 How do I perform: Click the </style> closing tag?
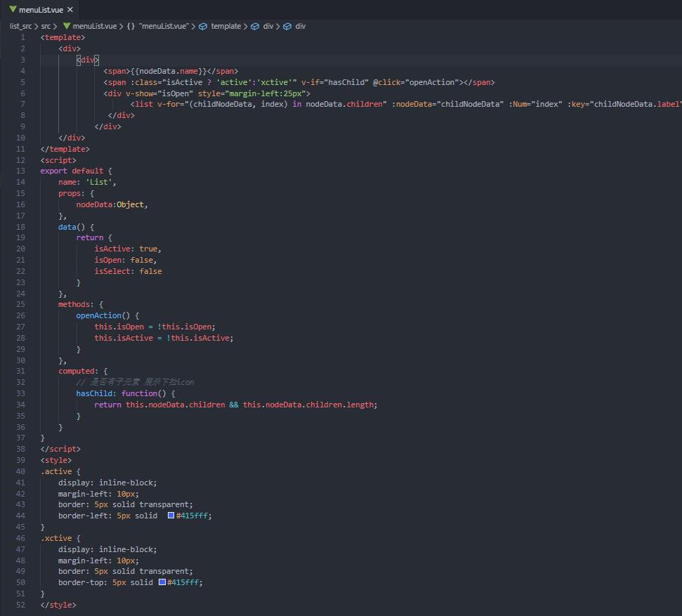[58, 605]
